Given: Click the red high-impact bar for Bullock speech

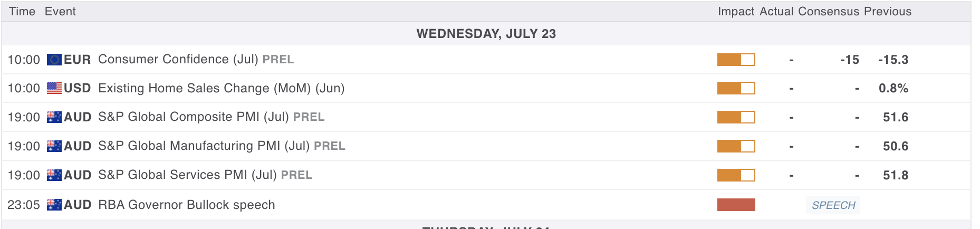Looking at the screenshot, I should tap(736, 205).
